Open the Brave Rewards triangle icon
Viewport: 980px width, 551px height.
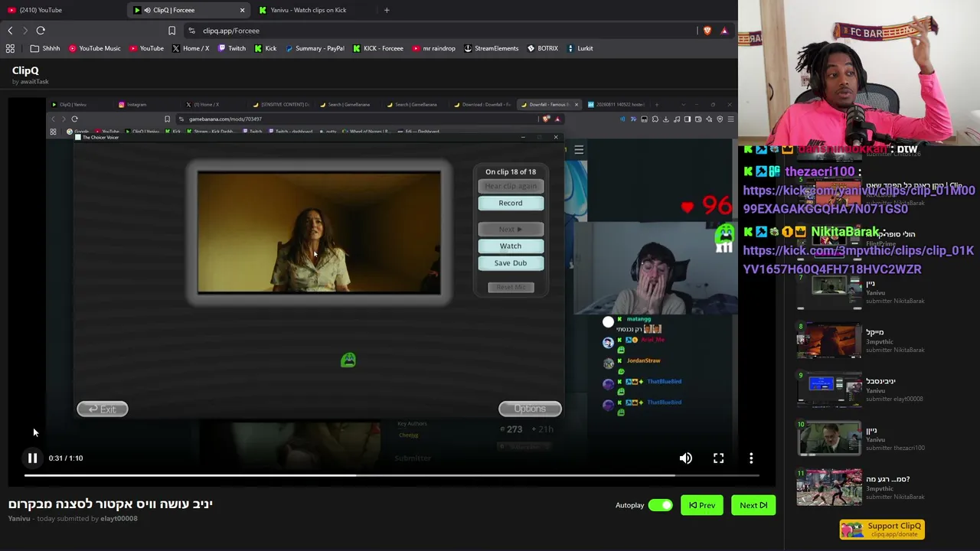coord(724,31)
